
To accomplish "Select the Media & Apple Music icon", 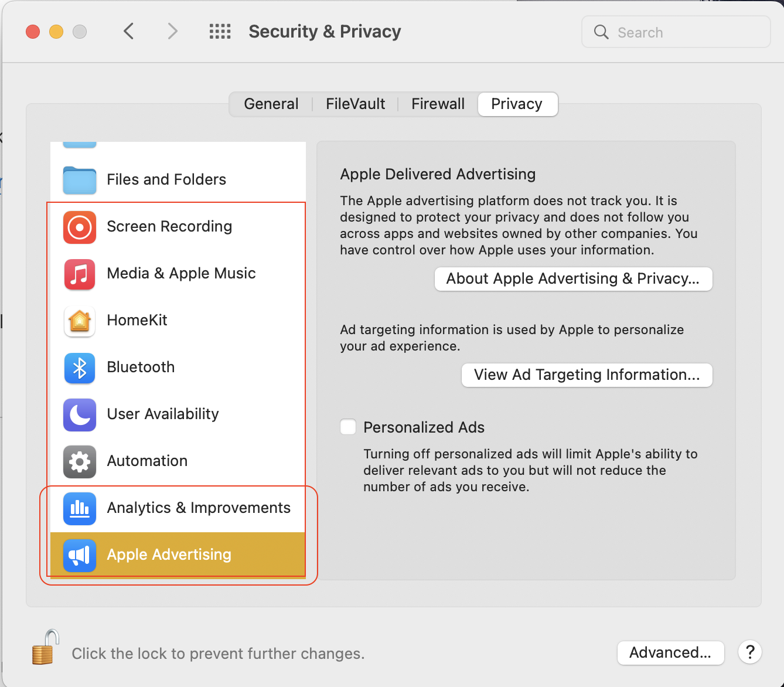I will coord(80,274).
